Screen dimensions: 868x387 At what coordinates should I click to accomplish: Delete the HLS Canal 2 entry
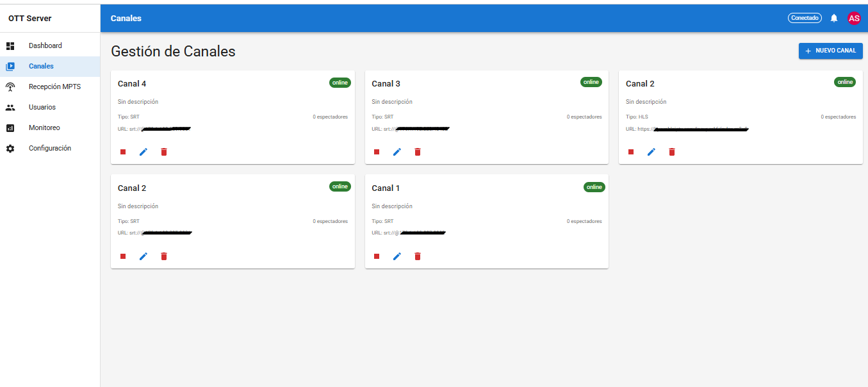(672, 152)
